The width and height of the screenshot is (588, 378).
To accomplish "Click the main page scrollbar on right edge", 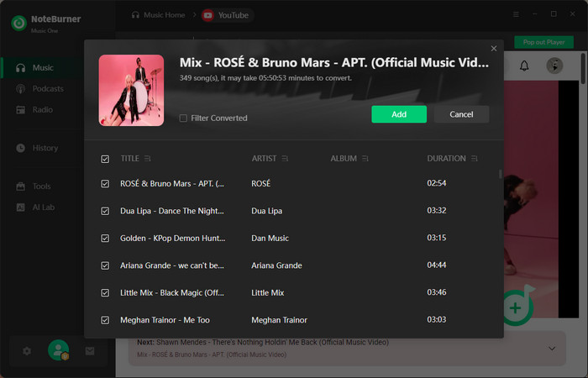I will pos(583,69).
